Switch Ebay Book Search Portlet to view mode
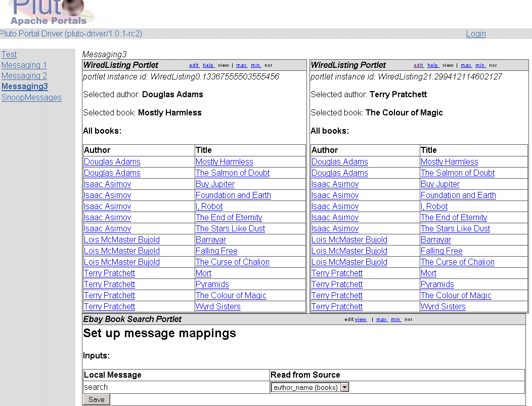This screenshot has width=532, height=406. pyautogui.click(x=361, y=319)
